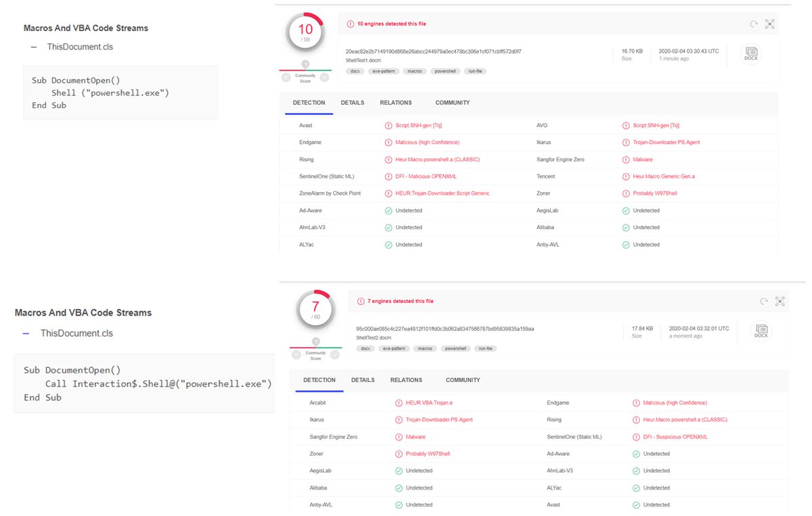Click warning icon next to HEUR.VBA.Trojan.e
Image resolution: width=812 pixels, height=516 pixels.
click(x=399, y=402)
